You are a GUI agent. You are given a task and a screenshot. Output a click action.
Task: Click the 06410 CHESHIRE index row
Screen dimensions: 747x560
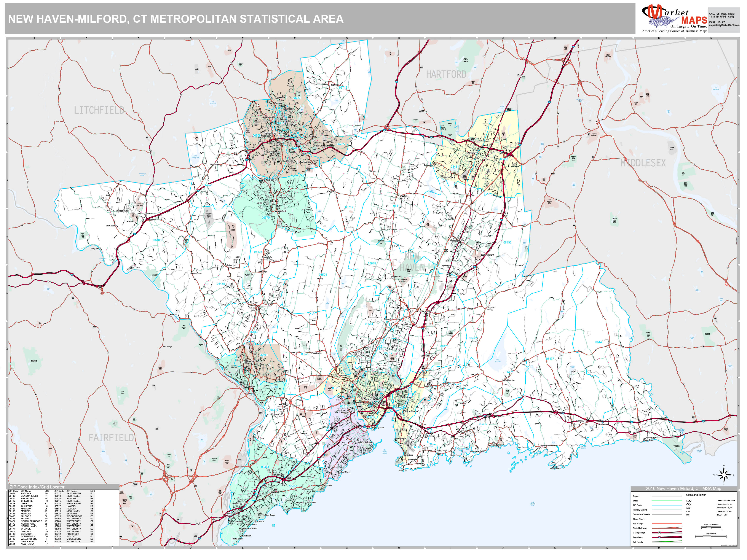coord(28,501)
